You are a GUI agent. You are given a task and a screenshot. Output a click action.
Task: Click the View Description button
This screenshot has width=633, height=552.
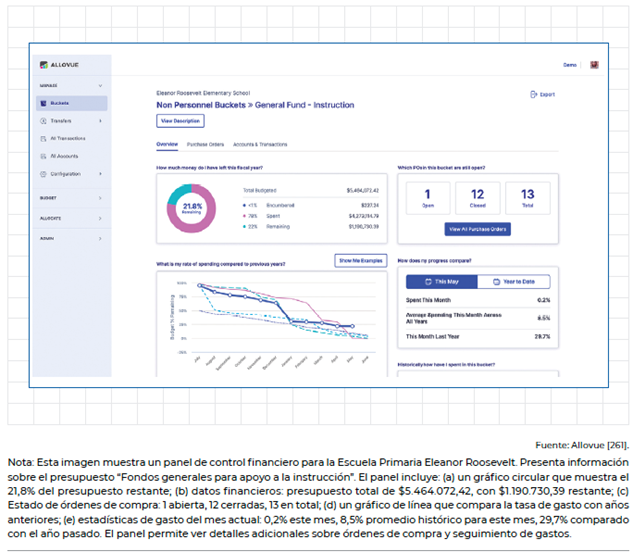181,121
